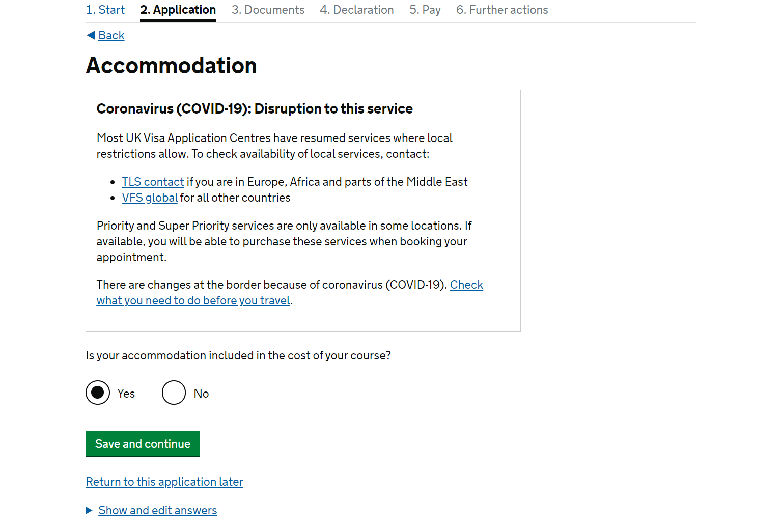Image resolution: width=782 pixels, height=532 pixels.
Task: Go to the 1. Start step
Action: [105, 10]
